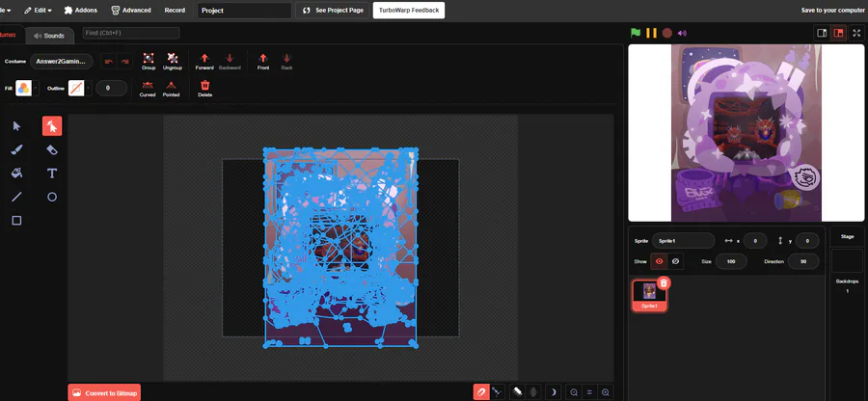Screen dimensions: 868x401
Task: Delete Sprite1 with trash badge
Action: pos(665,283)
